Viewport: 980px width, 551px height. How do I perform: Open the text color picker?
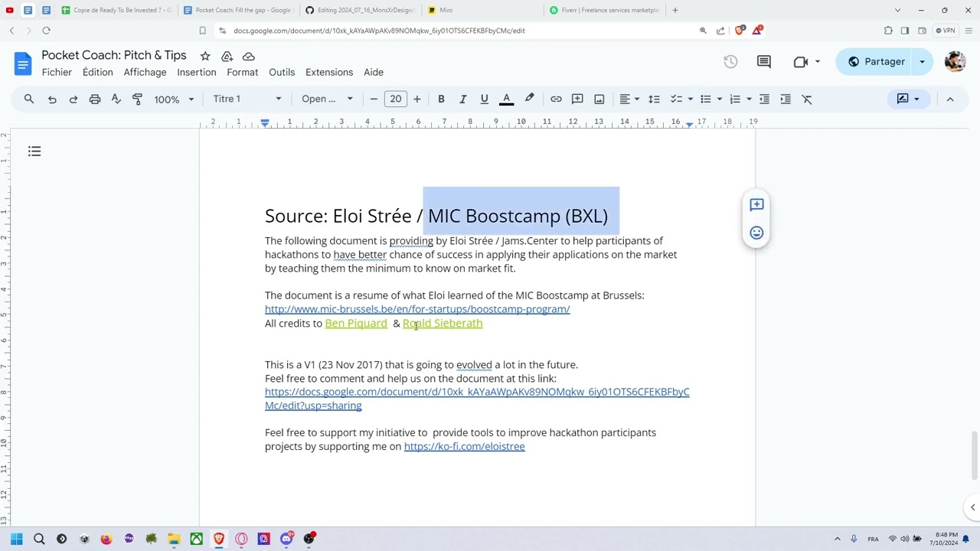pos(506,99)
